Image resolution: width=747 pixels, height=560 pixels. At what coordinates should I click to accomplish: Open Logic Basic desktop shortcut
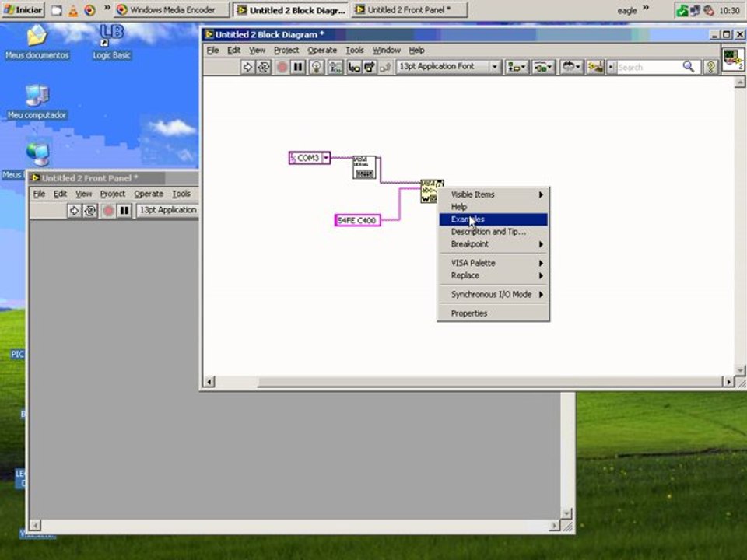111,42
